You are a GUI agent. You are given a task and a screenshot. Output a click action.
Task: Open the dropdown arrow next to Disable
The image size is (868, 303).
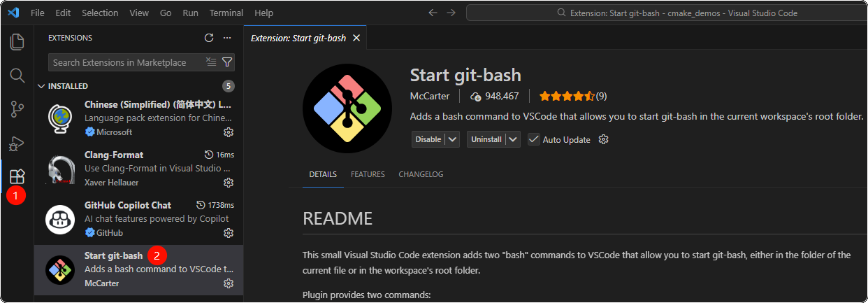coord(453,139)
